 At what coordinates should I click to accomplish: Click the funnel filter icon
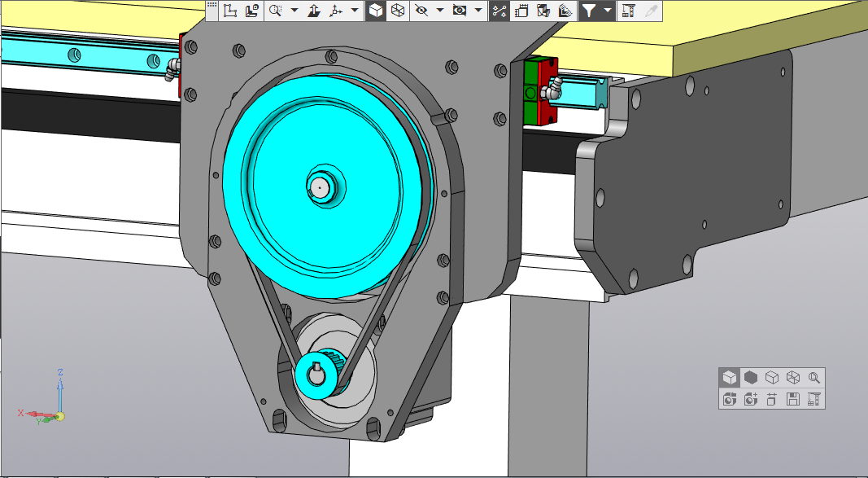pyautogui.click(x=588, y=11)
